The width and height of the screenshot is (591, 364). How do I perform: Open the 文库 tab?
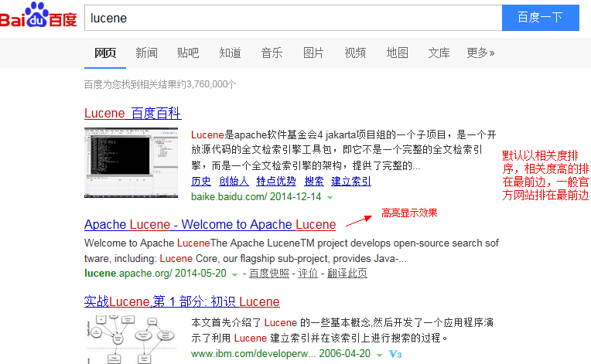tap(439, 53)
